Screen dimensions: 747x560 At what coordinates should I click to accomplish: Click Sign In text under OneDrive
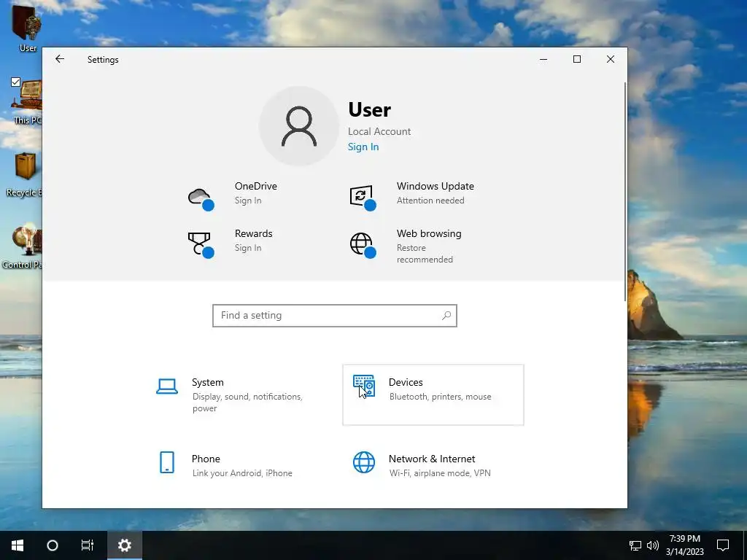[248, 201]
